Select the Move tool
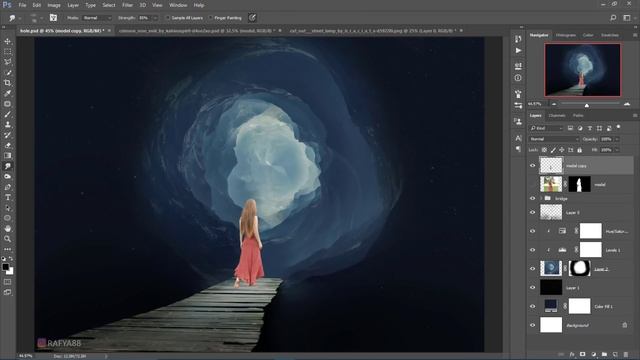 pos(7,41)
